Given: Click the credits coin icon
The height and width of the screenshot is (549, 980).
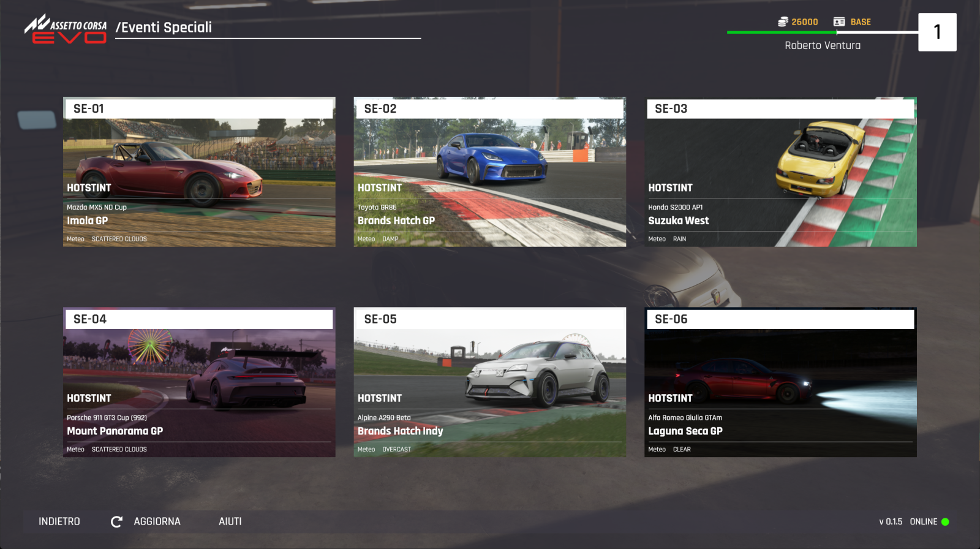Looking at the screenshot, I should click(x=783, y=22).
